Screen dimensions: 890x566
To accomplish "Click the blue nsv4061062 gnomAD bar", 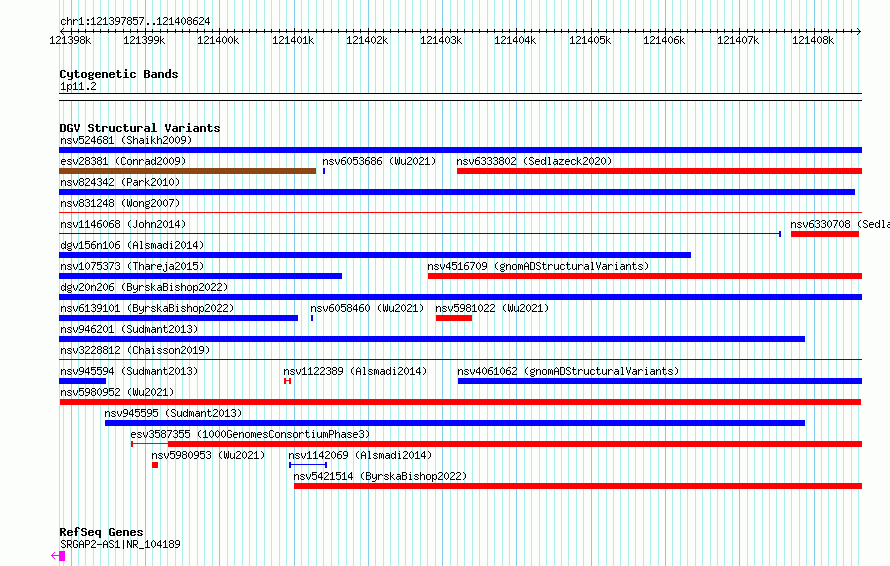I will coord(660,381).
